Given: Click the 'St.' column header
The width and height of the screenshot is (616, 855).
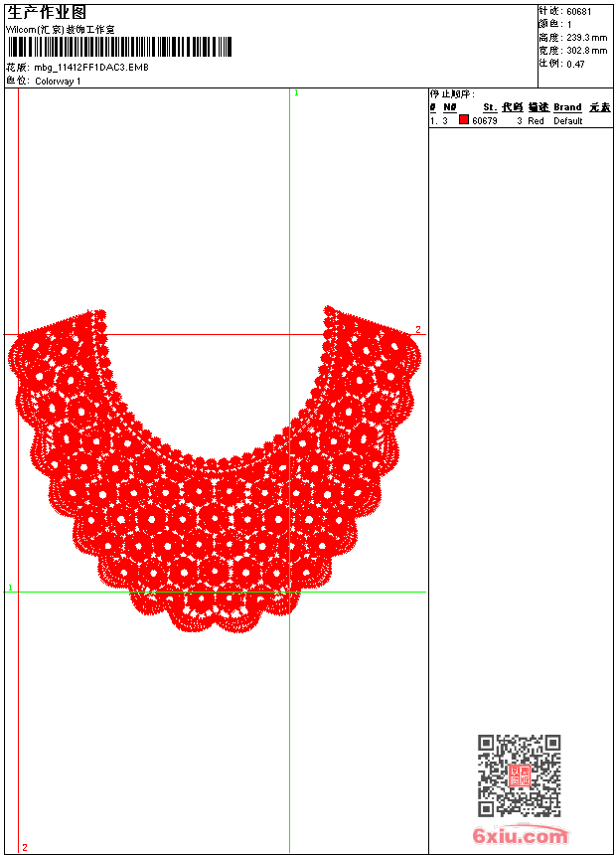Looking at the screenshot, I should [490, 107].
